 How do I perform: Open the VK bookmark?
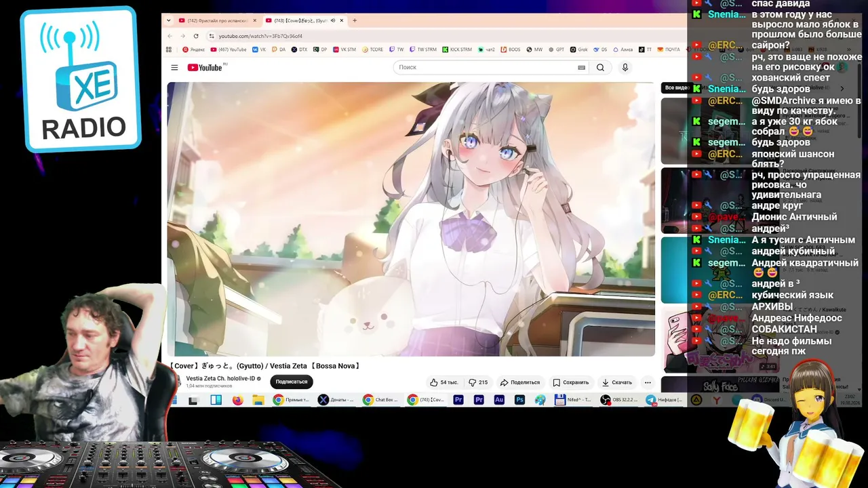259,49
